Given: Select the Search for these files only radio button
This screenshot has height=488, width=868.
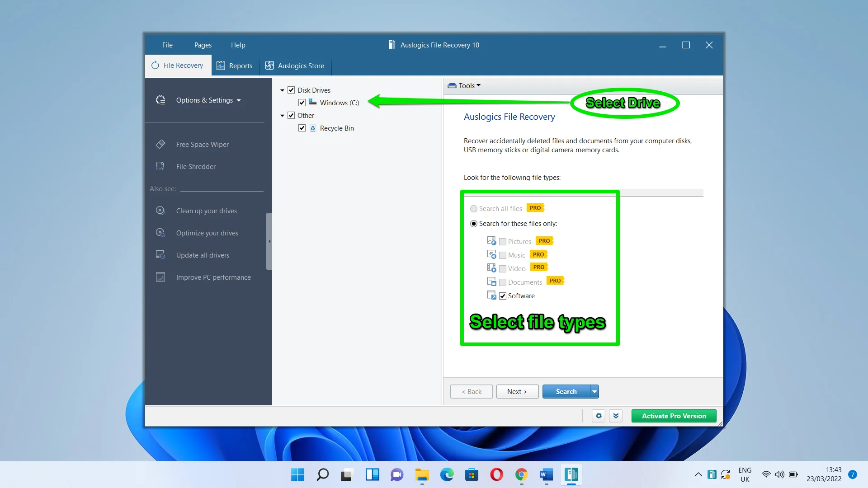Looking at the screenshot, I should coord(473,224).
